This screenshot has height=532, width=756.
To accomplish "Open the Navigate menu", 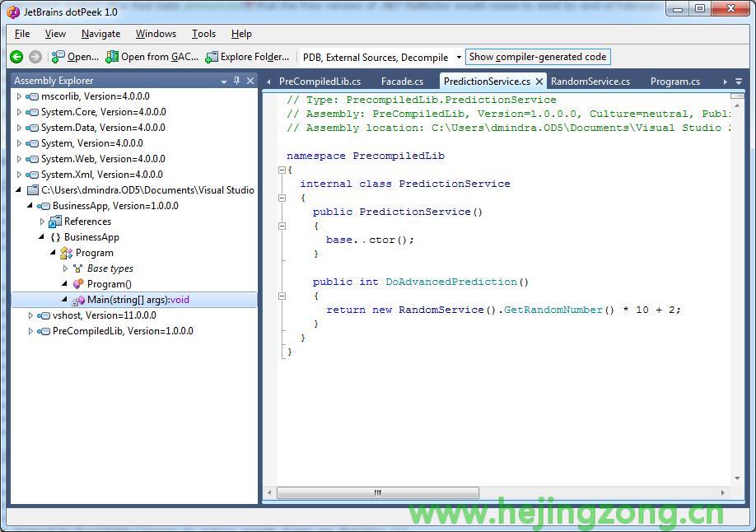I will point(100,34).
